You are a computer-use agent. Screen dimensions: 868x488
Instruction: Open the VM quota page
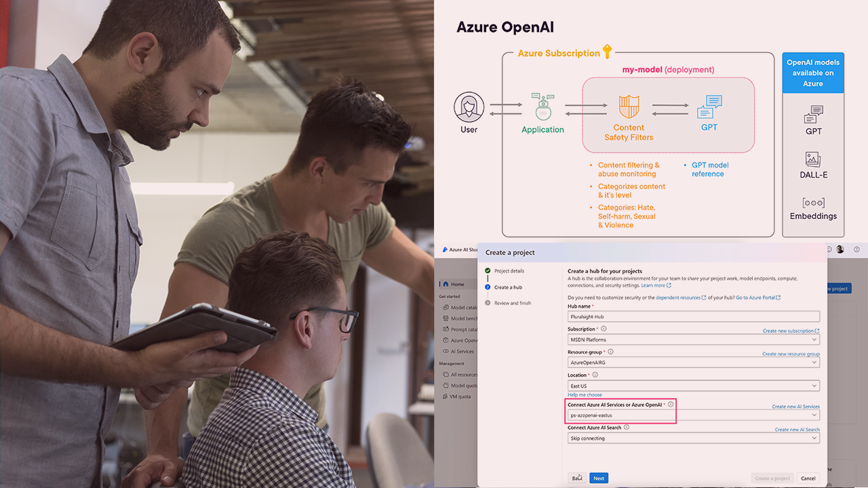[x=456, y=396]
